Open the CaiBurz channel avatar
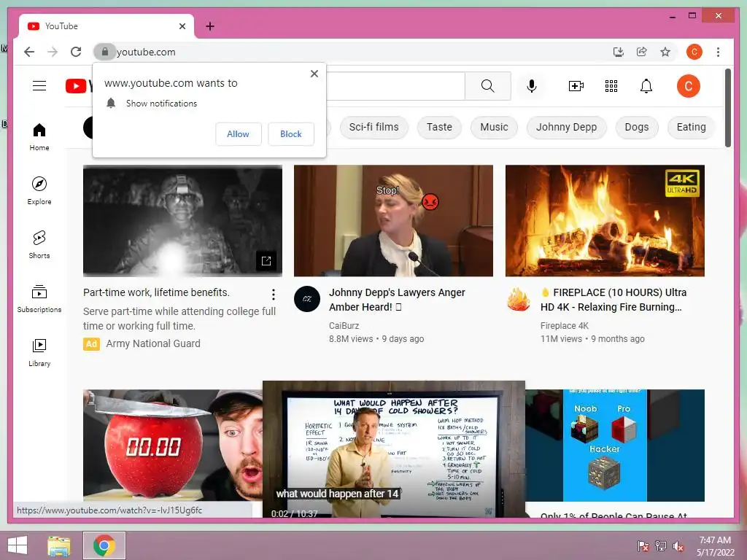The height and width of the screenshot is (560, 747). tap(307, 299)
